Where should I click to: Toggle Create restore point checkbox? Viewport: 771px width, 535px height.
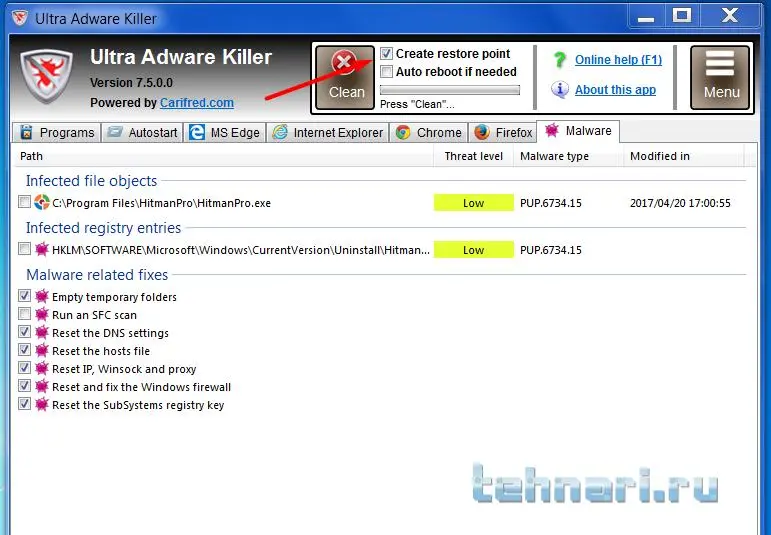[386, 54]
